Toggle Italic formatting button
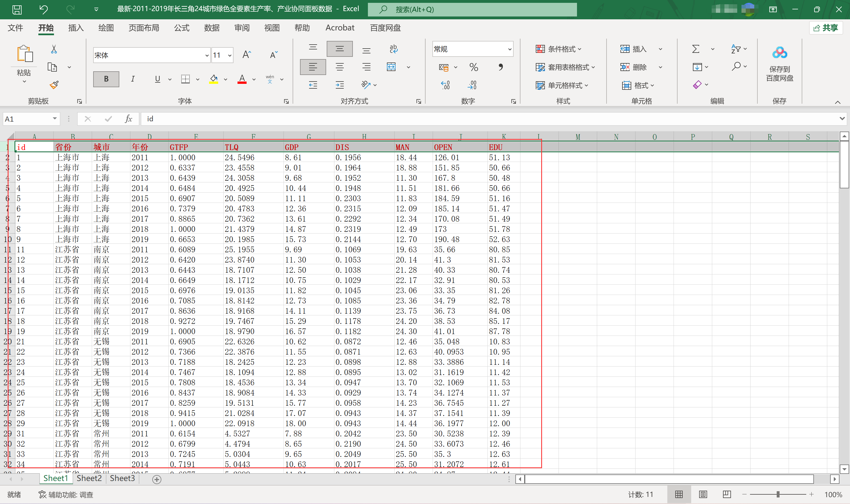Viewport: 850px width, 504px height. click(x=132, y=79)
